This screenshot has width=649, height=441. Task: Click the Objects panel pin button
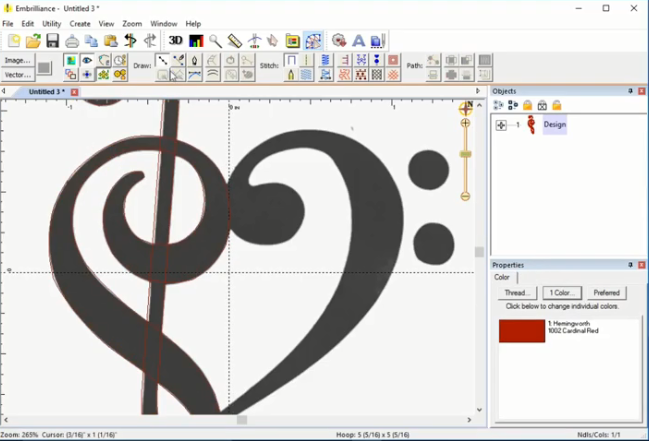click(630, 91)
